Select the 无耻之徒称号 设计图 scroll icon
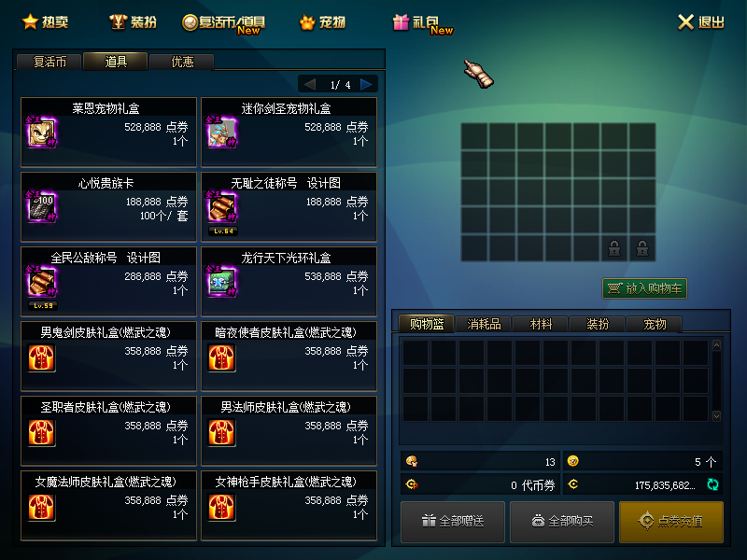Screen dimensions: 747x560 tap(221, 207)
